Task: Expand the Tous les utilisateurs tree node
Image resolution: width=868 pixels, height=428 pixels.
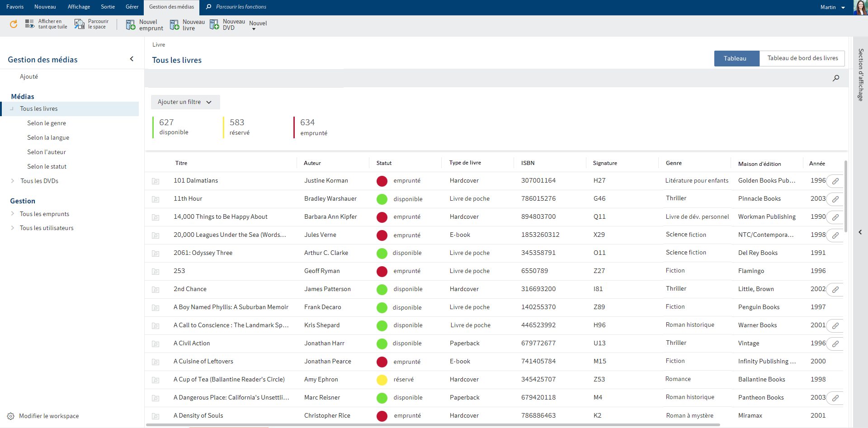Action: tap(13, 228)
